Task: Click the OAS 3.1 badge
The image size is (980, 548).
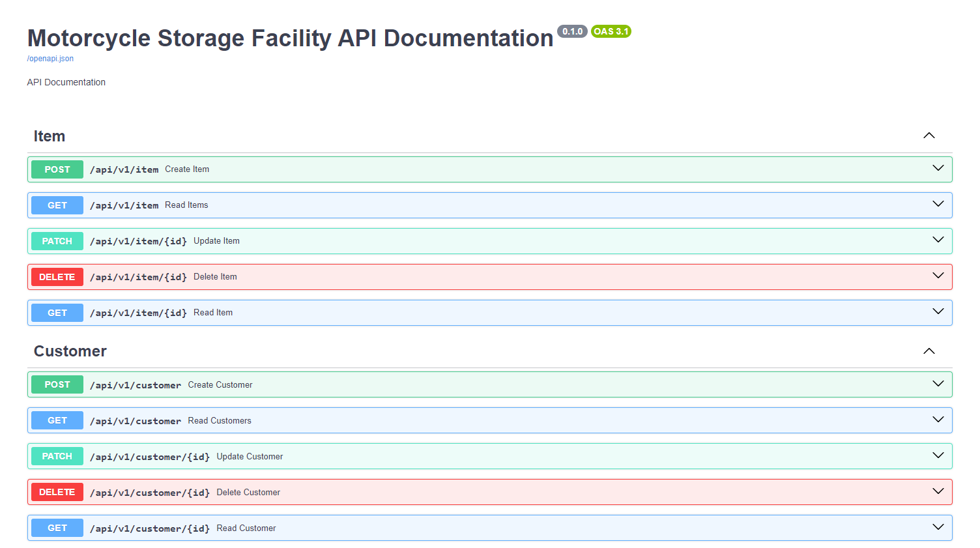Action: tap(611, 31)
